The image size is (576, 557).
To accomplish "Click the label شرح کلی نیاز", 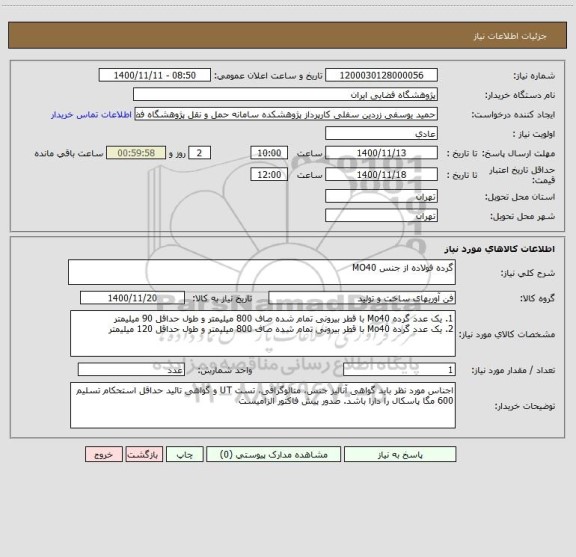I will tap(528, 273).
